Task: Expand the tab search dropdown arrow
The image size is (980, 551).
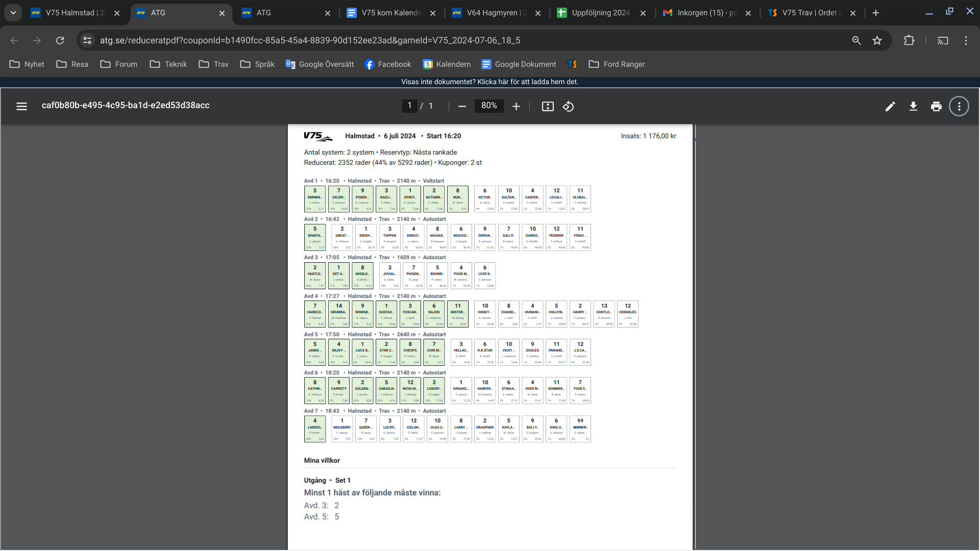Action: (x=13, y=13)
